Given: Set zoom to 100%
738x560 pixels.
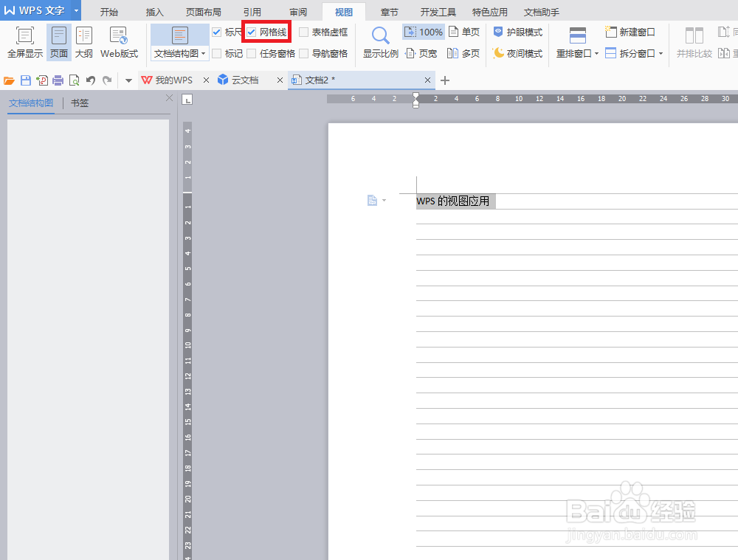Looking at the screenshot, I should coord(424,32).
